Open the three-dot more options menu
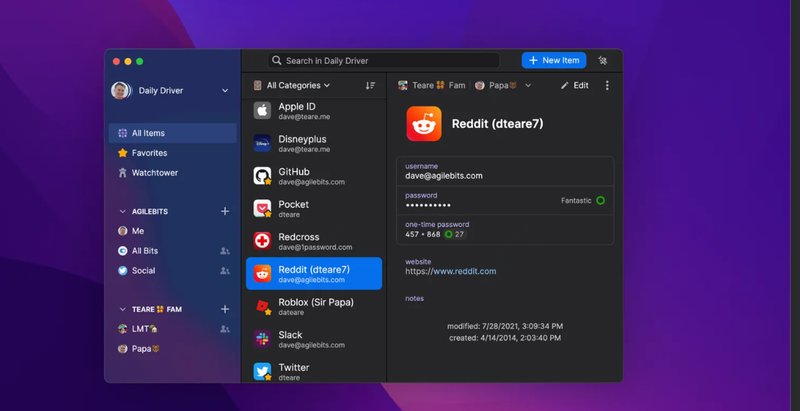 pos(606,86)
